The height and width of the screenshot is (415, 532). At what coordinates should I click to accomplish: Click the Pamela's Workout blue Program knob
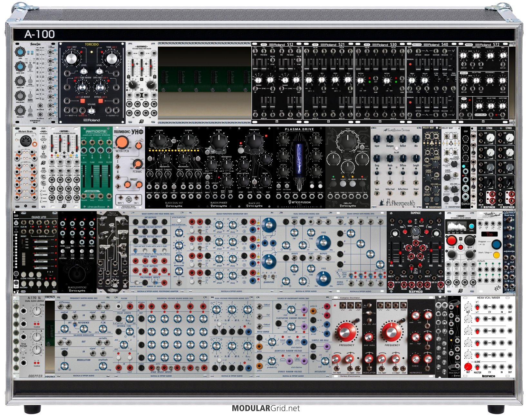click(x=496, y=244)
